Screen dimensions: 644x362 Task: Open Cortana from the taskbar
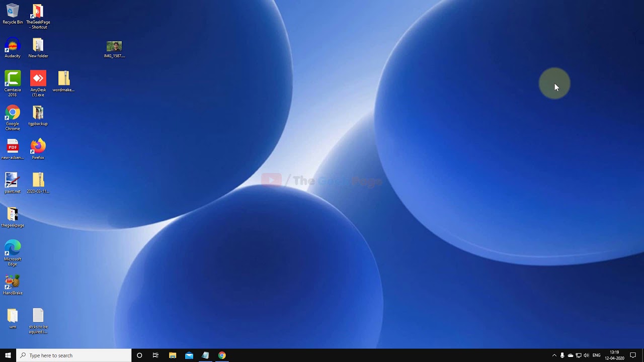point(139,355)
